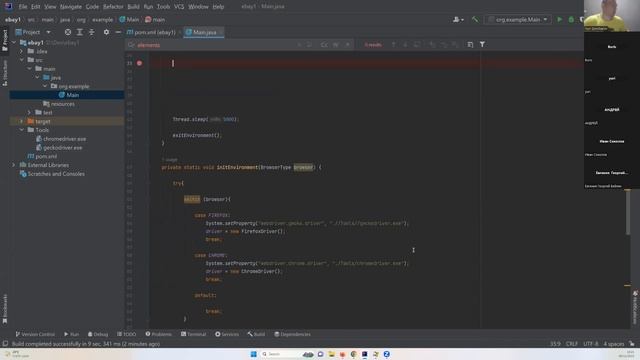Open Project panel settings gear
Viewport: 640px width, 360px height.
point(106,32)
